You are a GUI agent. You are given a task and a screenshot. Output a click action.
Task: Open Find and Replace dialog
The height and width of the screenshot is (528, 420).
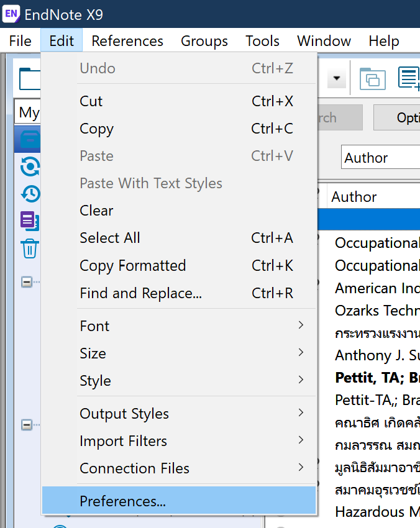click(x=179, y=293)
